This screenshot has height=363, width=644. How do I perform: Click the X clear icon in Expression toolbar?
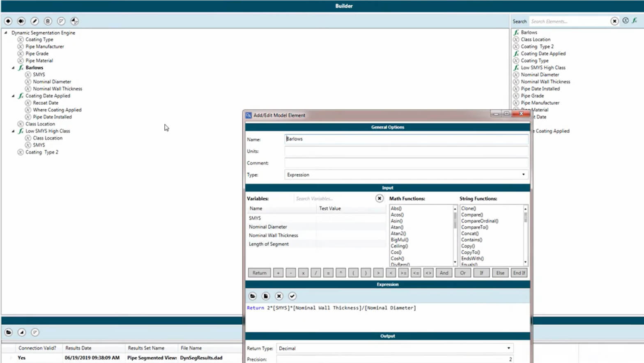point(279,296)
